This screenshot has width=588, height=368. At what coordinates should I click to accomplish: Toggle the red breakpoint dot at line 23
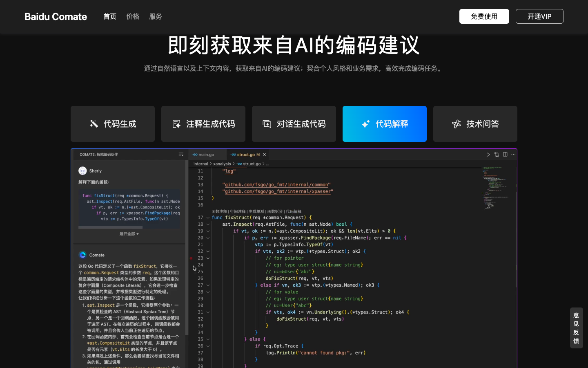191,258
